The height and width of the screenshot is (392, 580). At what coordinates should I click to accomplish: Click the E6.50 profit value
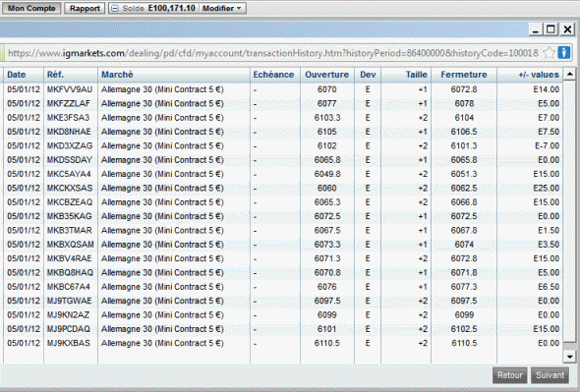coord(549,287)
